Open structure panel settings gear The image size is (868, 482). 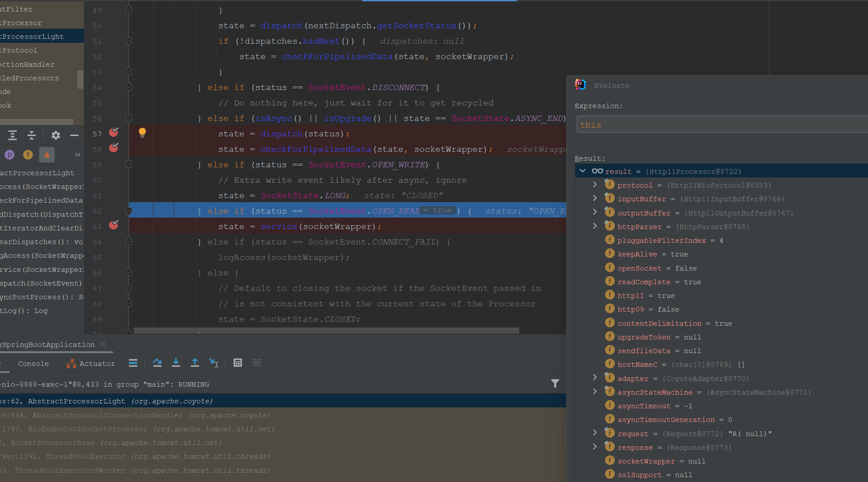click(x=56, y=136)
